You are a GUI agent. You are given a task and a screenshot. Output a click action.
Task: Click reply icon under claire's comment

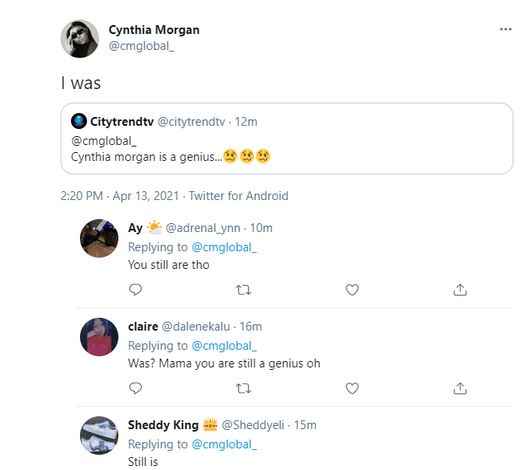click(x=135, y=388)
